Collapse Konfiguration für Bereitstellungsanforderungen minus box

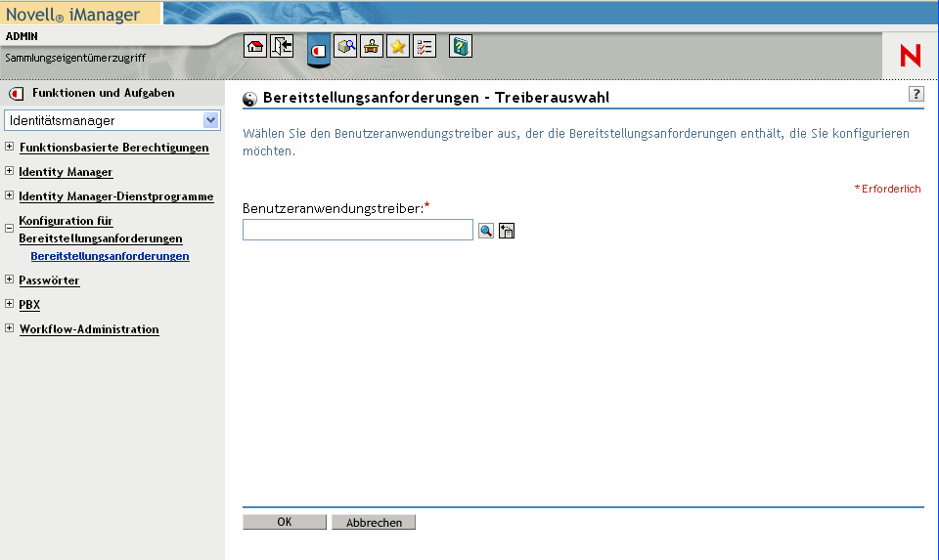9,228
